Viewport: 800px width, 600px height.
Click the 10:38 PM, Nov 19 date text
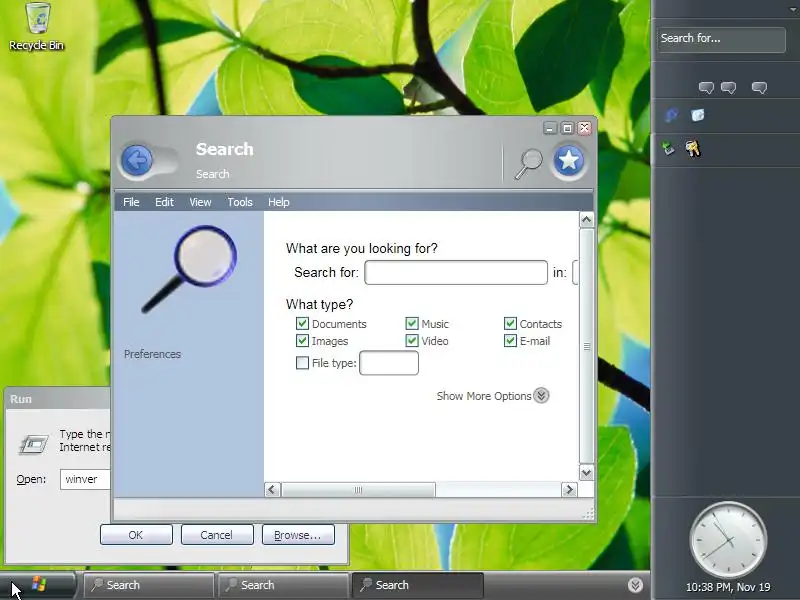click(x=728, y=587)
